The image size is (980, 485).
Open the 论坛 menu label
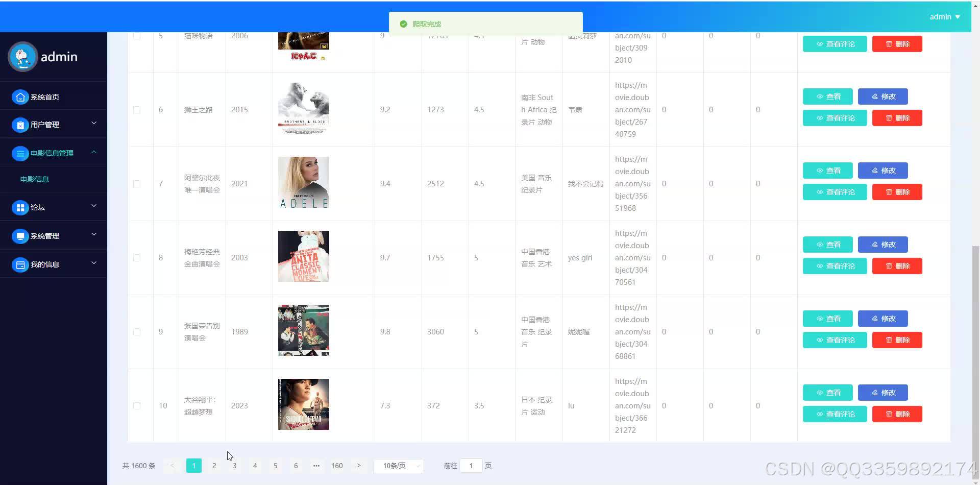38,207
